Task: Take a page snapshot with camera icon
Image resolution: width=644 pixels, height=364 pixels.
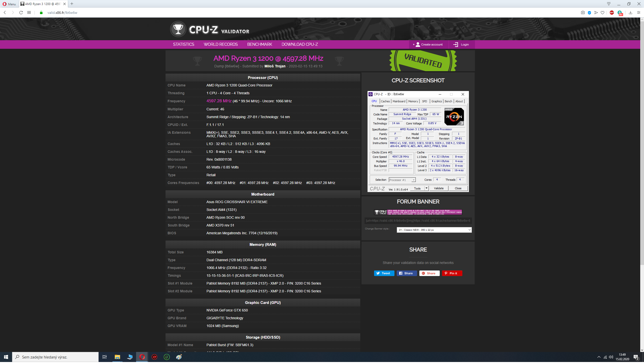Action: tap(583, 13)
